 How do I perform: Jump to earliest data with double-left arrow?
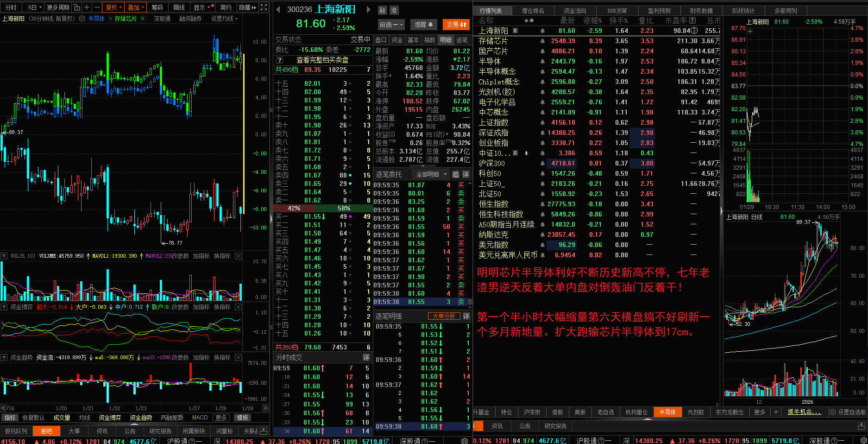4,408
